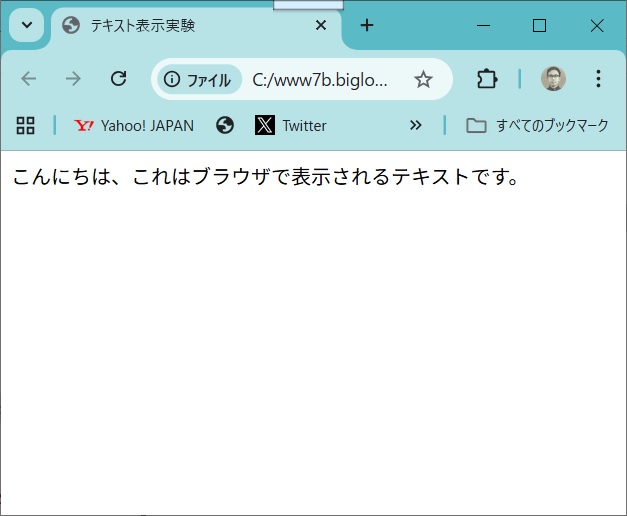The height and width of the screenshot is (516, 627).
Task: Select the テキスト表示実験 tab
Action: point(180,26)
